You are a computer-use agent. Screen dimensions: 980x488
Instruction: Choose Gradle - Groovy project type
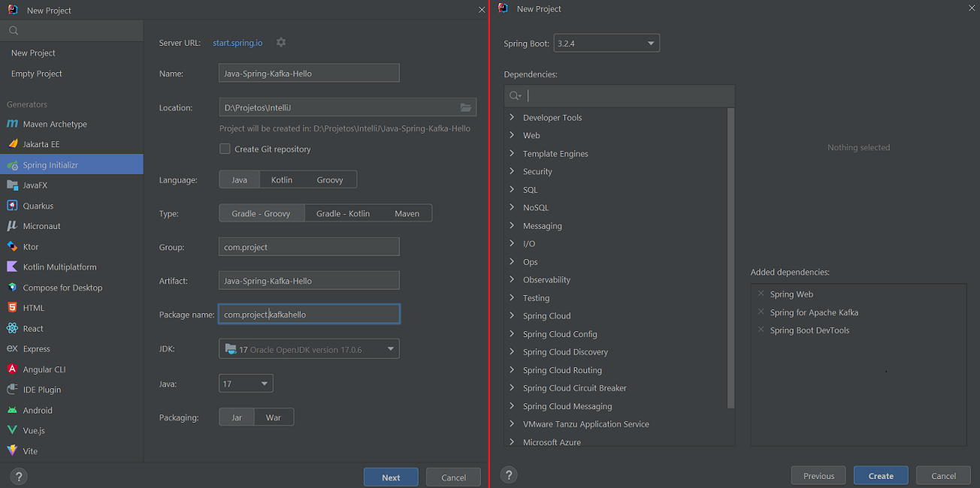click(x=262, y=213)
